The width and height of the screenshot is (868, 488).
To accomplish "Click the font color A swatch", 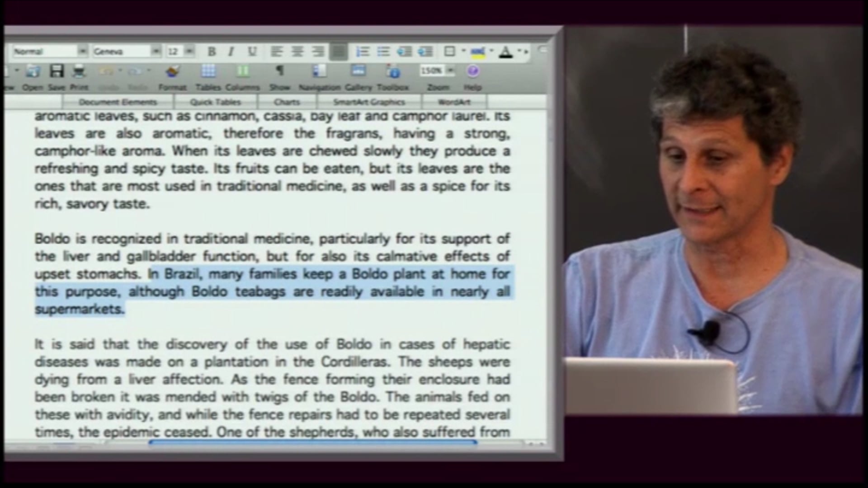I will (506, 52).
